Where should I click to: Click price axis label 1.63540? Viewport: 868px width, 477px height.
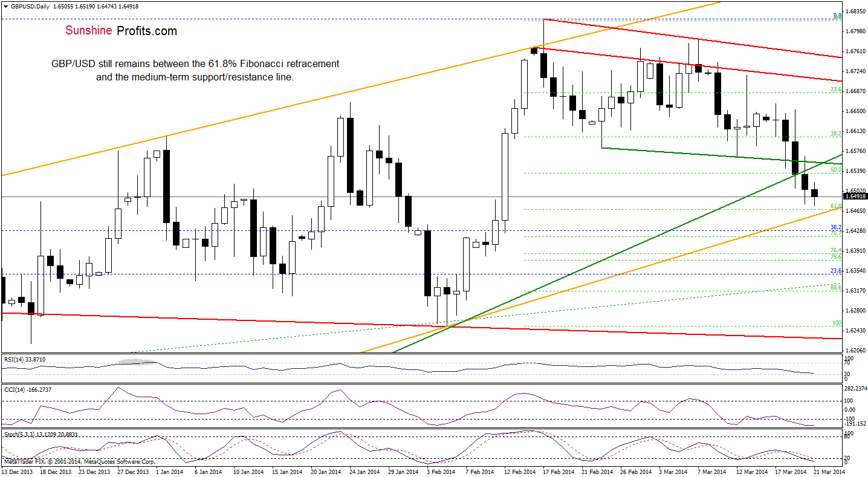(x=856, y=271)
